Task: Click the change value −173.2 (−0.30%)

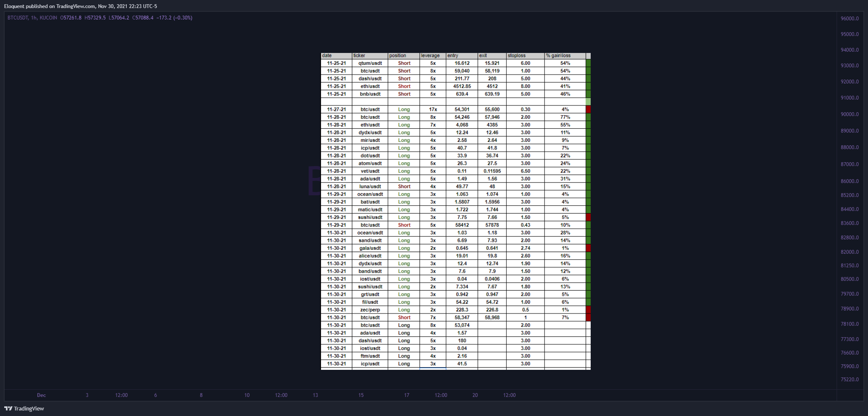Action: (174, 18)
